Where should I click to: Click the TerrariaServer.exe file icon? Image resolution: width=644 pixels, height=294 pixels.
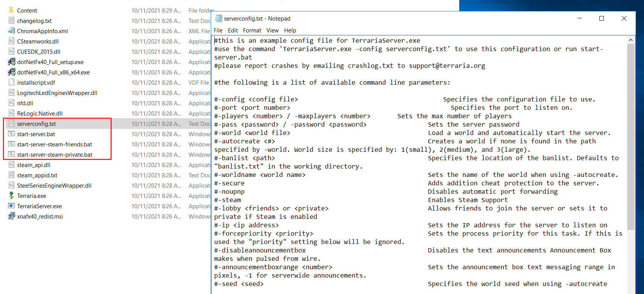(x=11, y=206)
